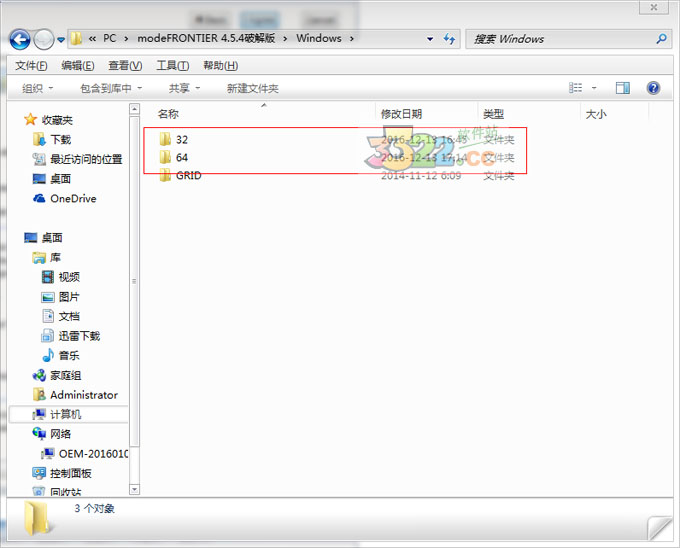Click 新建文件夹 button

pyautogui.click(x=253, y=88)
